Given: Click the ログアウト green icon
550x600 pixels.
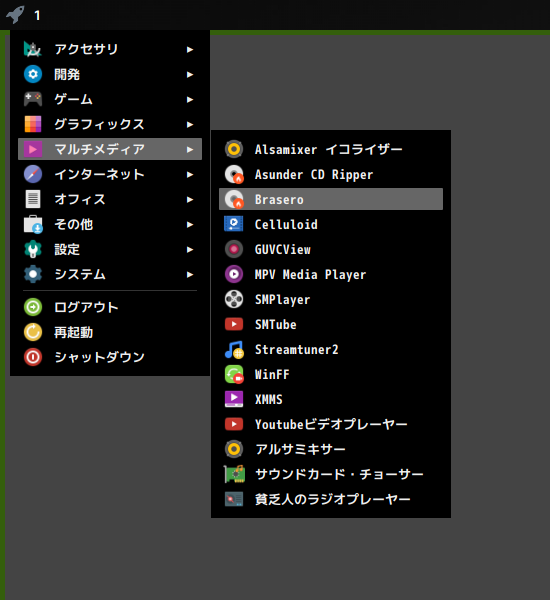Looking at the screenshot, I should [x=33, y=307].
